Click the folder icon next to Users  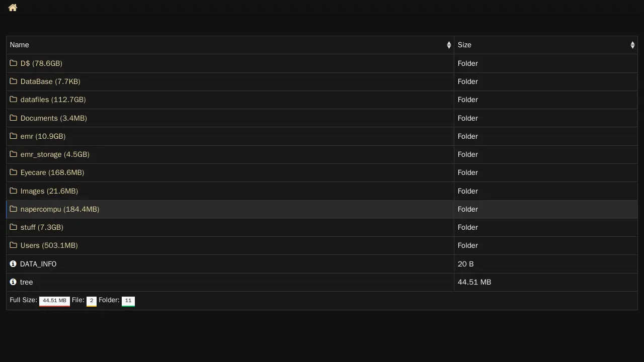pos(14,245)
